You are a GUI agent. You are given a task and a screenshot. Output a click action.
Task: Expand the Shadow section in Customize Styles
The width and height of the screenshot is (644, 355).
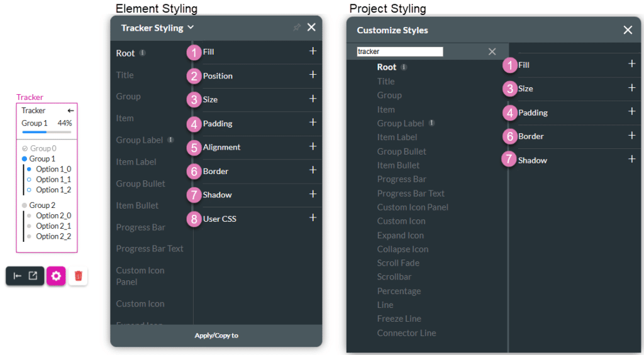632,160
